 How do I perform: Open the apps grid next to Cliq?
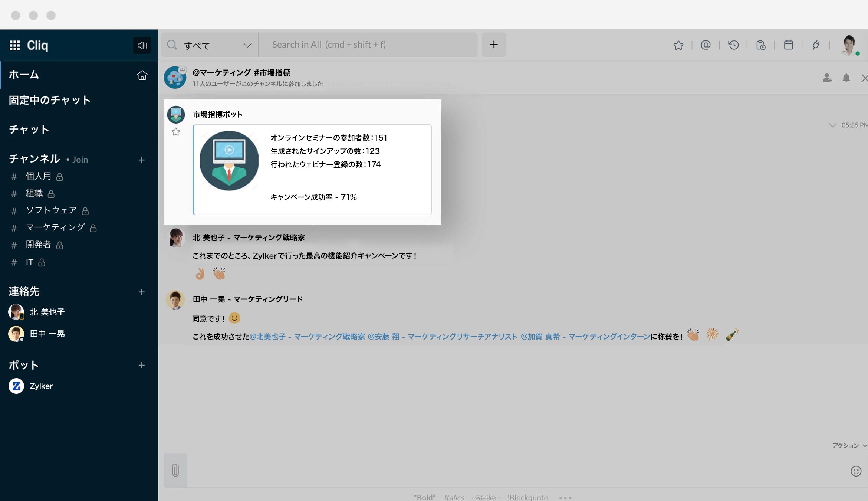(14, 45)
